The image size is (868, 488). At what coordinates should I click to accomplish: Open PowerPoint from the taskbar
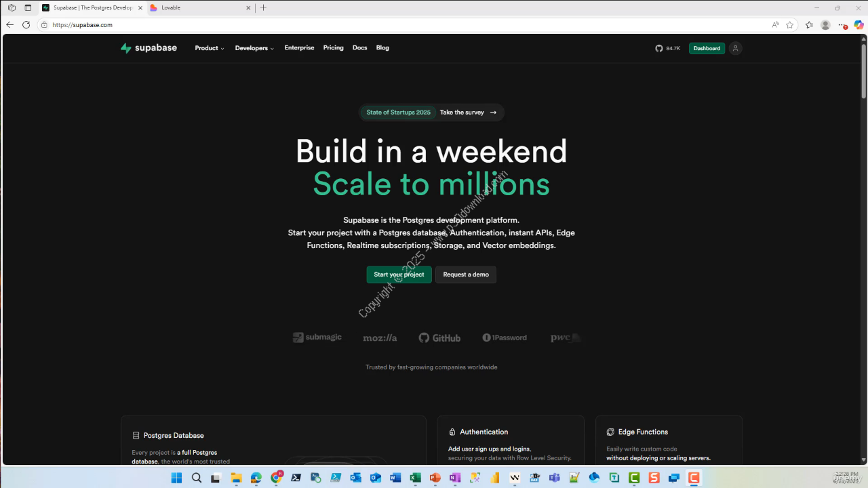pyautogui.click(x=435, y=478)
